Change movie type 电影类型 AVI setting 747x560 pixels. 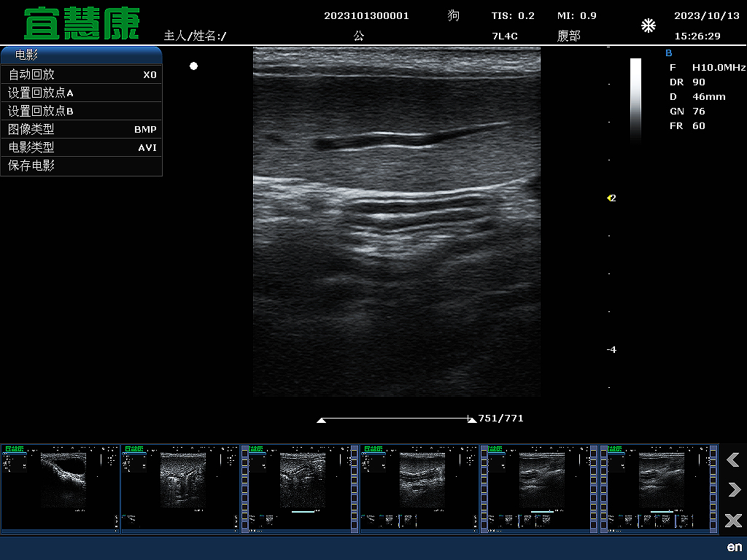81,147
